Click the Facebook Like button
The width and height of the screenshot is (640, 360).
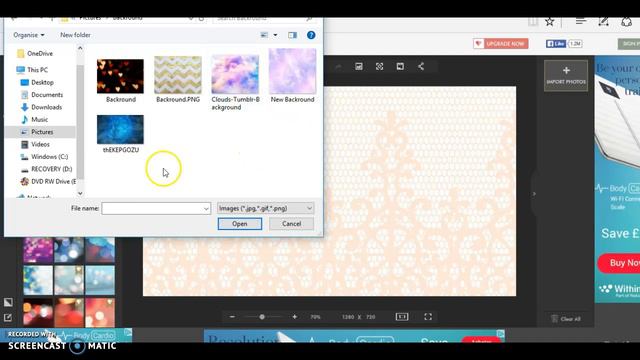(x=556, y=44)
